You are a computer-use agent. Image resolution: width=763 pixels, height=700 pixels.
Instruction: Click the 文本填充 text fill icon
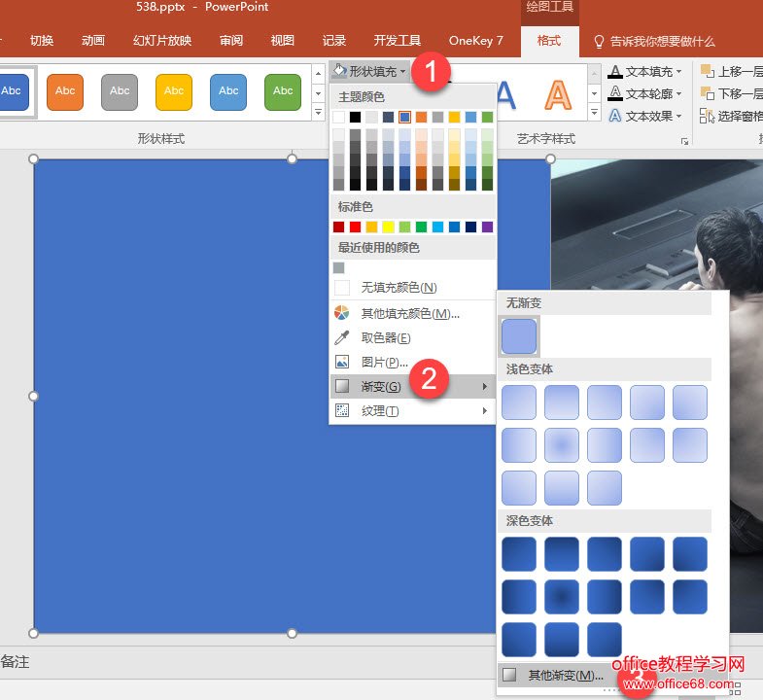click(x=615, y=72)
